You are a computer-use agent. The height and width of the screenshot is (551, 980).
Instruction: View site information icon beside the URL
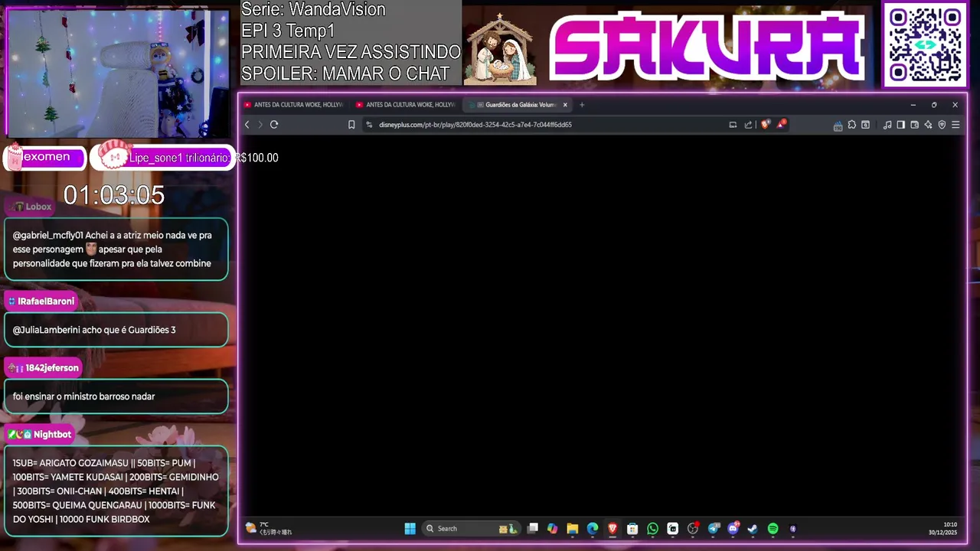point(369,125)
